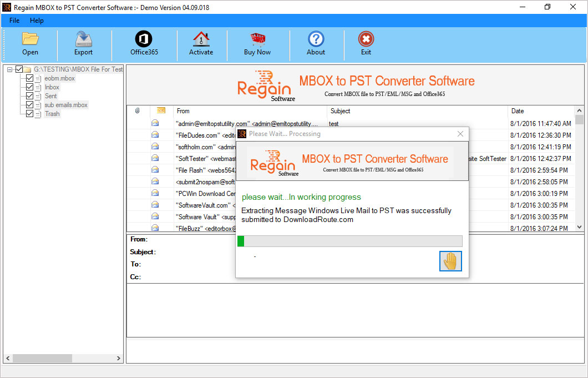588x378 pixels.
Task: Click "please wait...In working progress" text
Action: [x=302, y=197]
